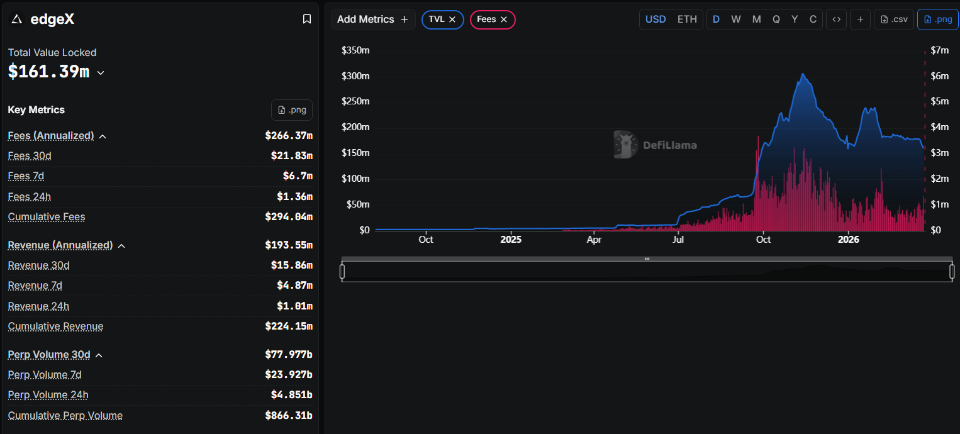Screen dimensions: 960x434
Task: Click the edgeX logo icon
Action: (16, 19)
